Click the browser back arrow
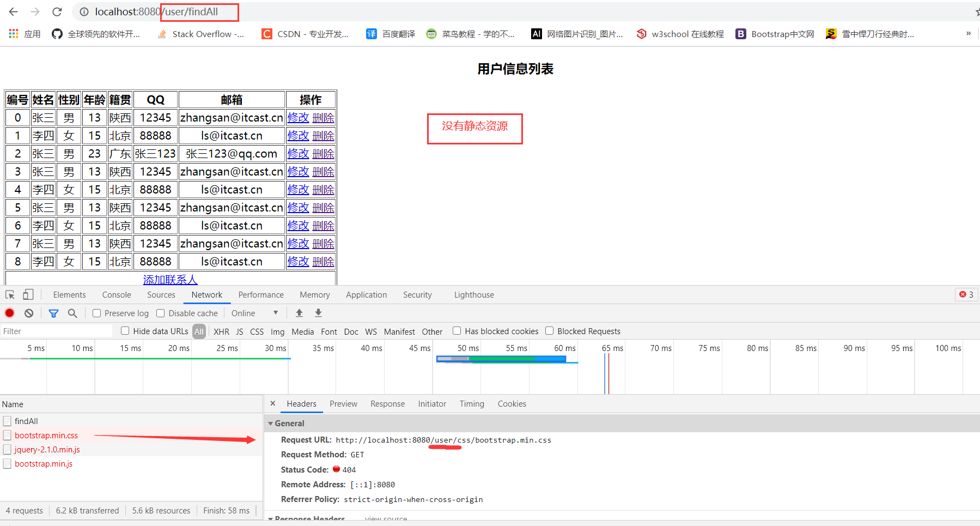The height and width of the screenshot is (526, 980). (14, 11)
